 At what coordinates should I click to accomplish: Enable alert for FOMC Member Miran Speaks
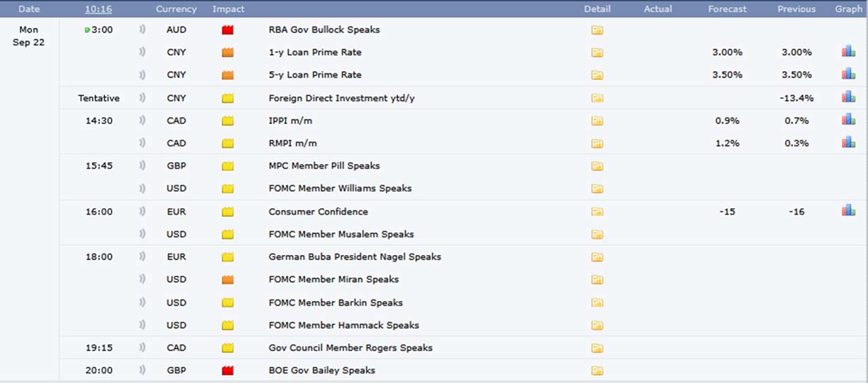tap(142, 279)
